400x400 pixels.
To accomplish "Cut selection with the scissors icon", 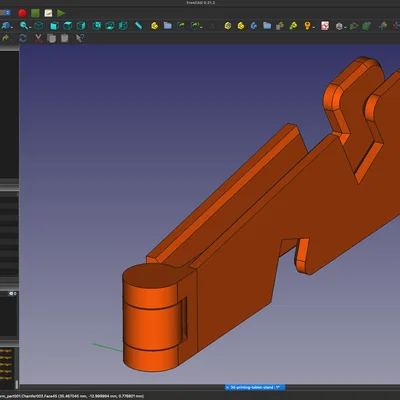I will point(39,38).
